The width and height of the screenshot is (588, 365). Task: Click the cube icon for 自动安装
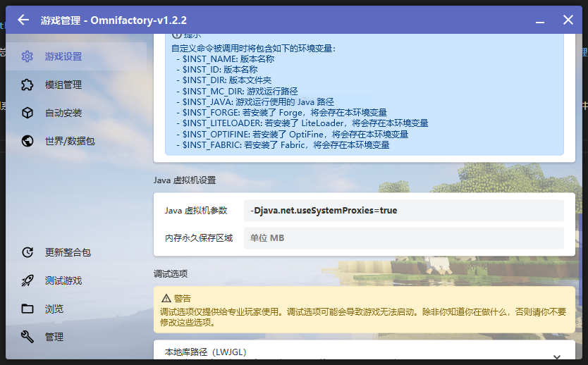point(27,113)
